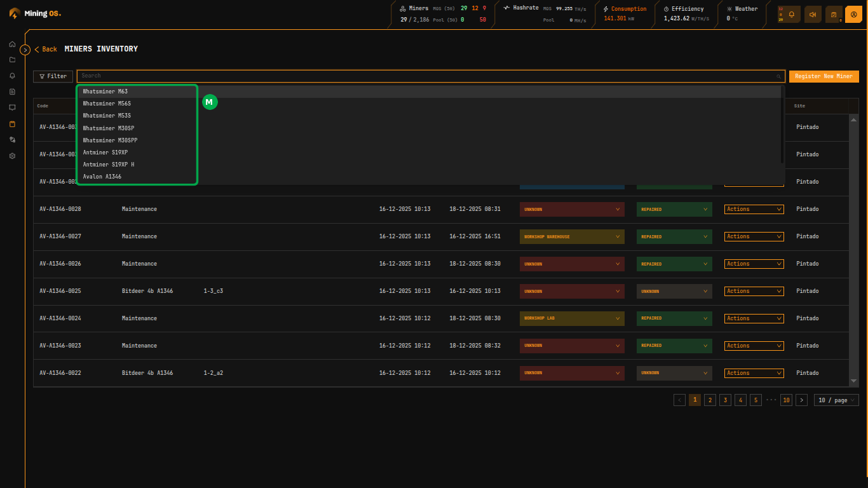868x488 pixels.
Task: Click the user profile icon in the header
Action: (853, 14)
